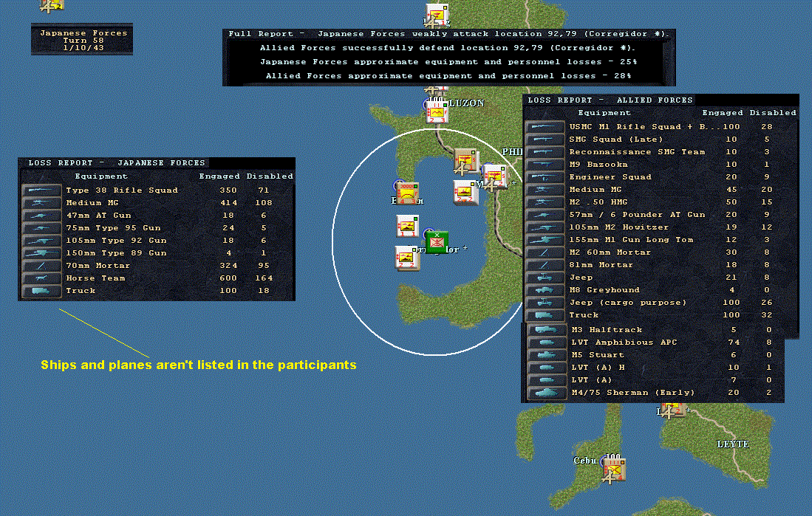Select the air unit counter north of Manila Bay
Image resolution: width=812 pixels, height=516 pixels.
[465, 162]
